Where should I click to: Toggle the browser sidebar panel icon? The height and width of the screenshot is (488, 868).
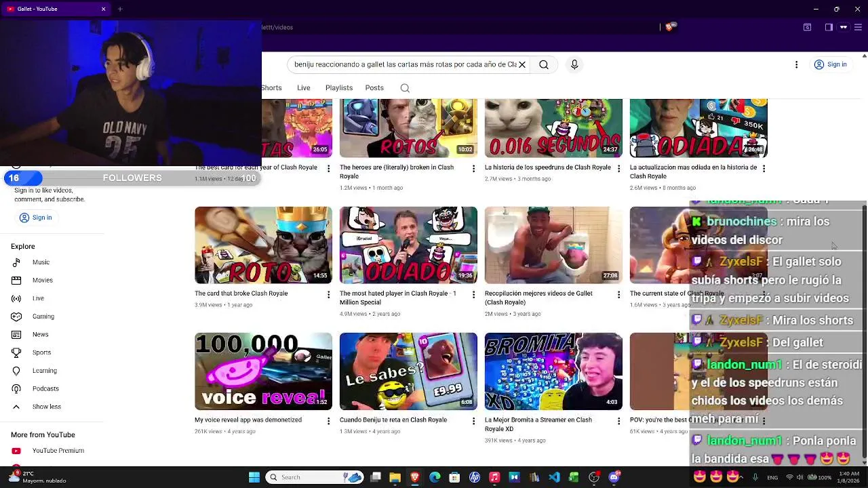(x=829, y=27)
